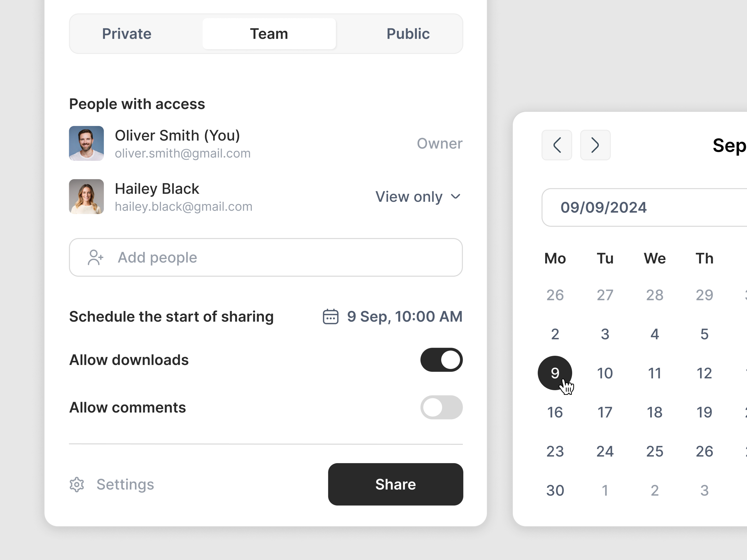Click the Share button
Image resolution: width=747 pixels, height=560 pixels.
click(395, 484)
